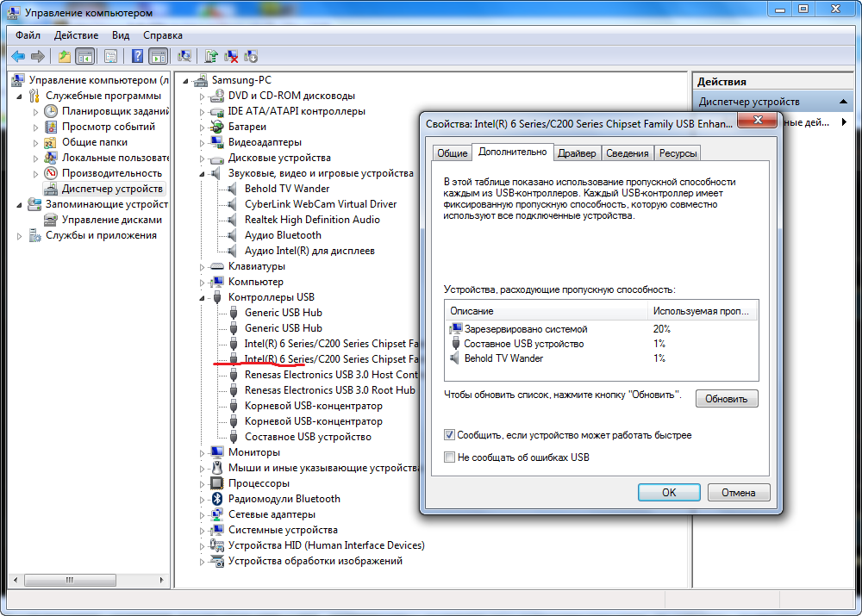
Task: Enable 'Не сообщать об ошибках USB' checkbox
Action: pos(449,457)
